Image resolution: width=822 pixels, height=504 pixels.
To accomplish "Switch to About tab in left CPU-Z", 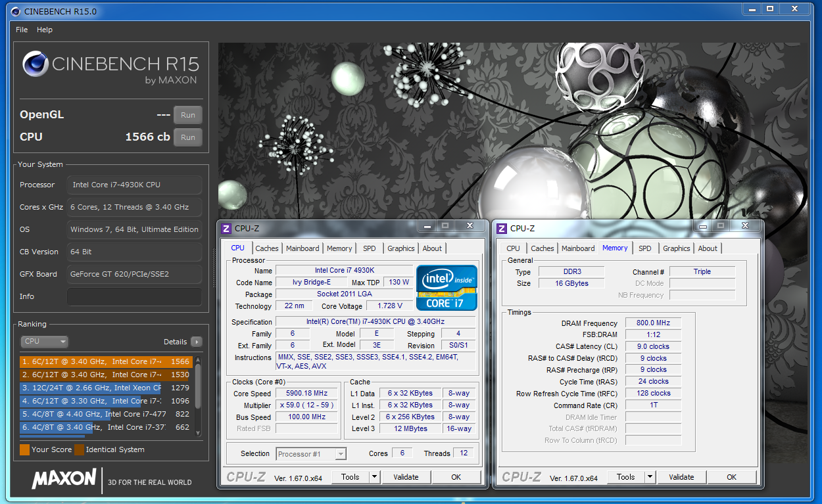I will [x=432, y=248].
